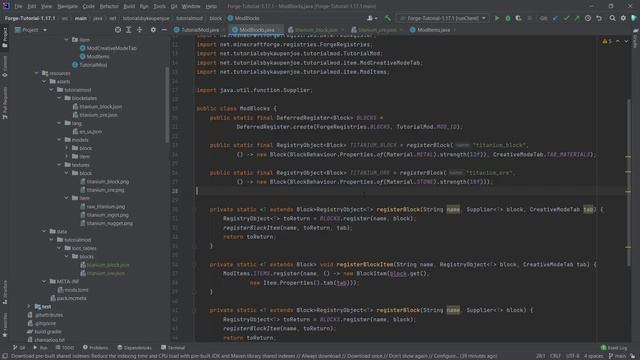Image resolution: width=640 pixels, height=360 pixels.
Task: Click the warnings indicator in editor corner
Action: pyautogui.click(x=607, y=41)
